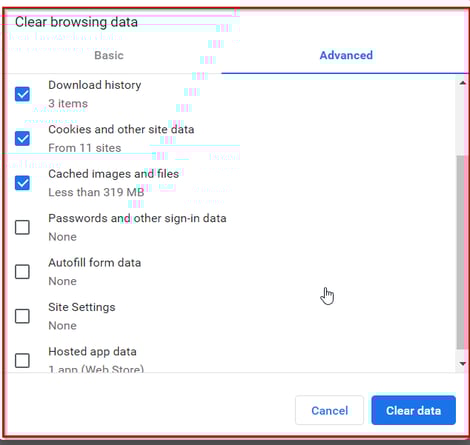Enable Passwords and other sign-in data checkbox
Viewport: 470px width, 445px height.
[x=22, y=227]
